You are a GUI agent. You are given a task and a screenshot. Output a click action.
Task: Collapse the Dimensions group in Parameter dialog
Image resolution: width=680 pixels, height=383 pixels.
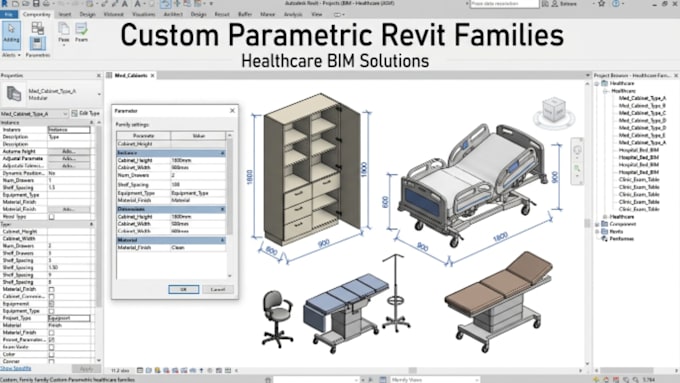tap(222, 209)
